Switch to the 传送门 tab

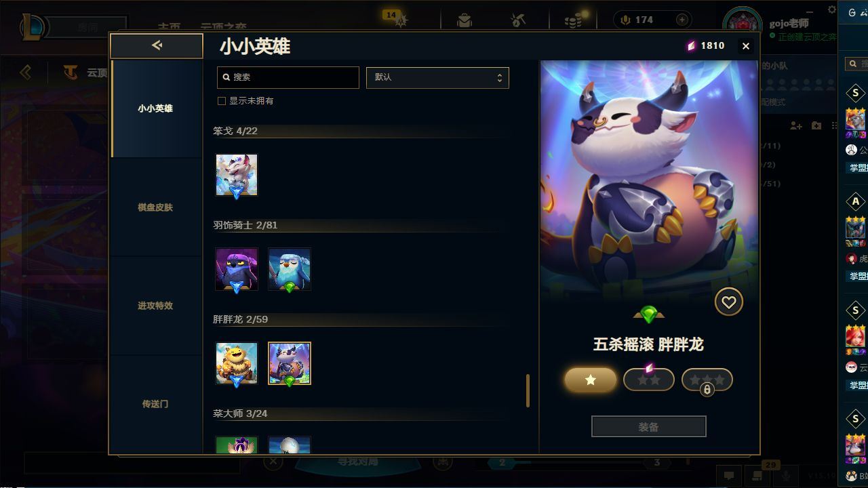(155, 404)
